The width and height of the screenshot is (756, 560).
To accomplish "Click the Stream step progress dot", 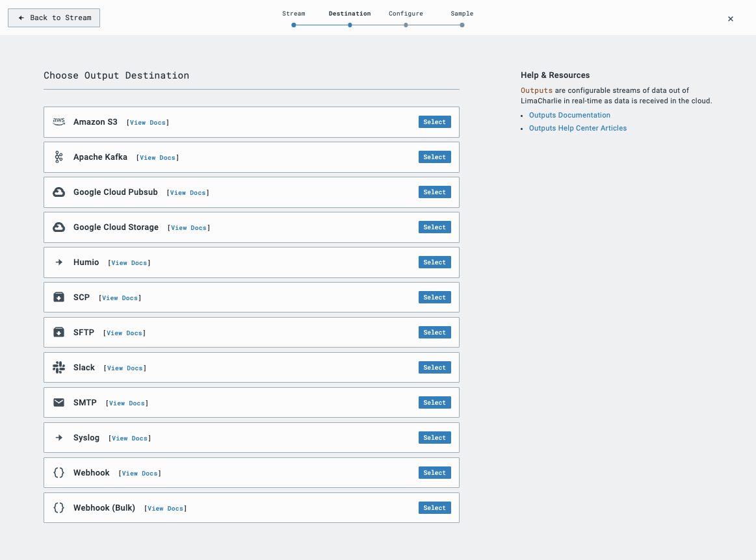I will tap(294, 25).
